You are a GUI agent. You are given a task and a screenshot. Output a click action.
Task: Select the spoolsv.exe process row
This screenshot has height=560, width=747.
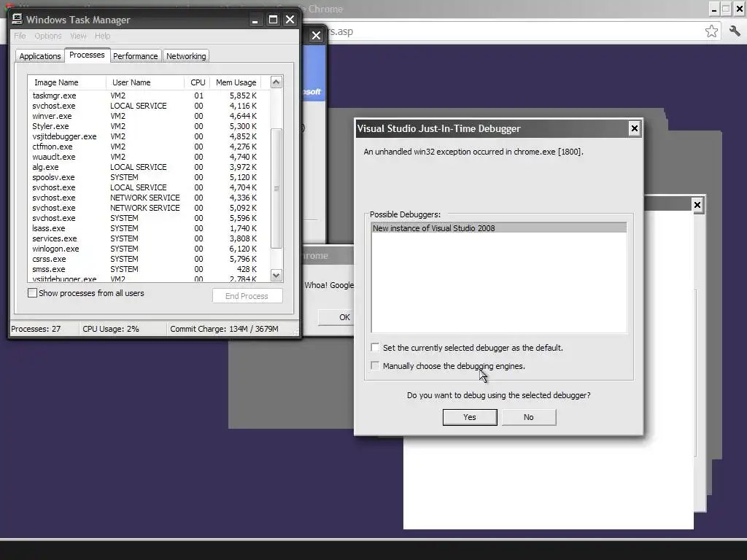tap(149, 177)
